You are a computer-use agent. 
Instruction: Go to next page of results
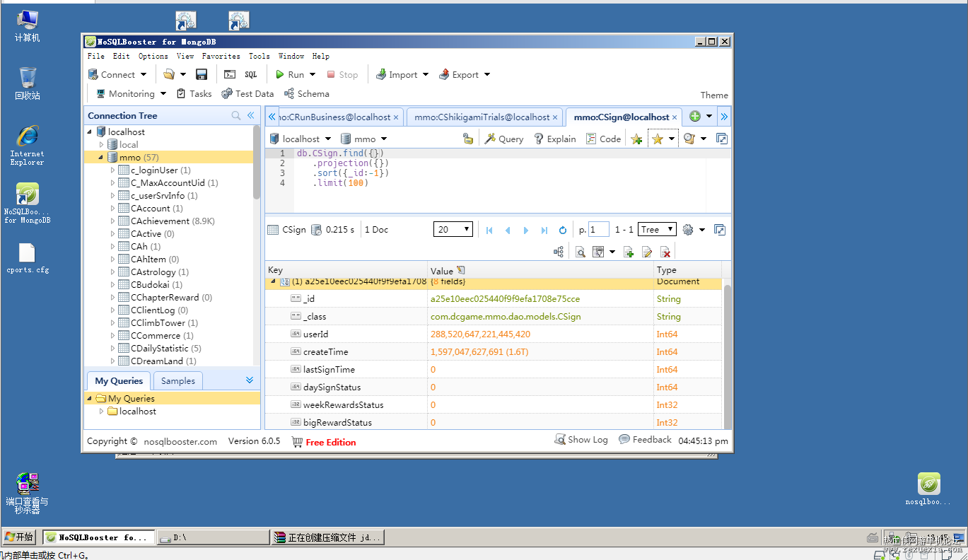(525, 230)
